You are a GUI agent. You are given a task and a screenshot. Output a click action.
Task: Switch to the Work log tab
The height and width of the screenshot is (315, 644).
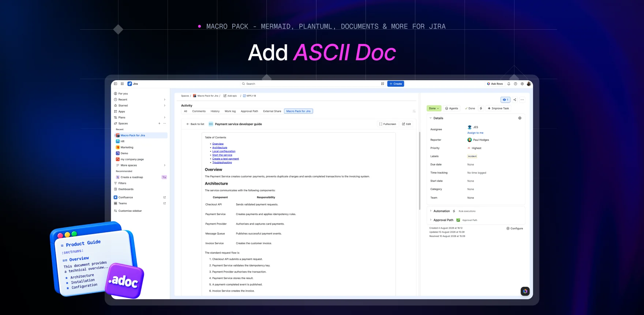pyautogui.click(x=230, y=111)
